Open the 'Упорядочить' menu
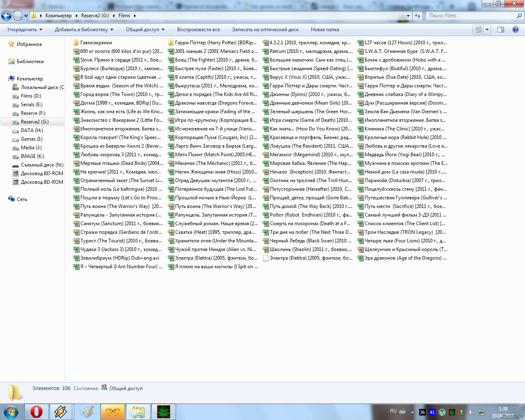The width and height of the screenshot is (525, 420). point(25,30)
